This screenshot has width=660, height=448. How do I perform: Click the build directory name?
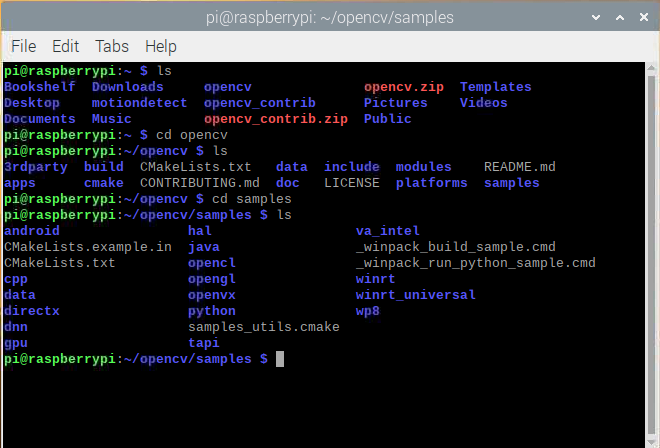click(x=104, y=167)
